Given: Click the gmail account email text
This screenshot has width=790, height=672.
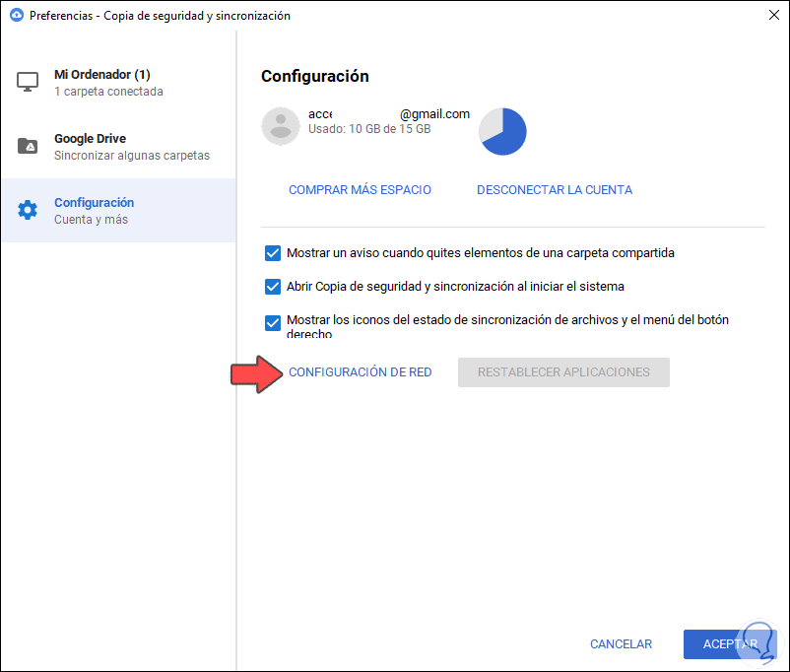Looking at the screenshot, I should (x=389, y=114).
